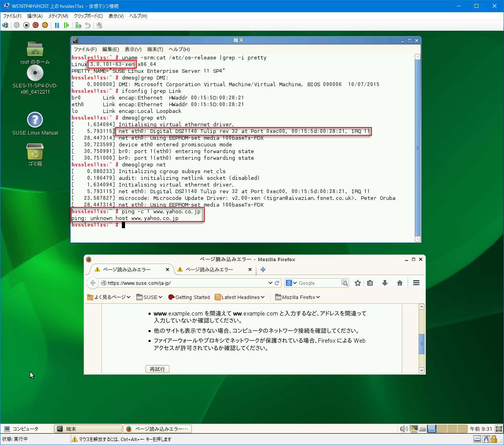The image size is (504, 445).
Task: Open Hyper-V クリップボード(C) menu
Action: coord(88,16)
